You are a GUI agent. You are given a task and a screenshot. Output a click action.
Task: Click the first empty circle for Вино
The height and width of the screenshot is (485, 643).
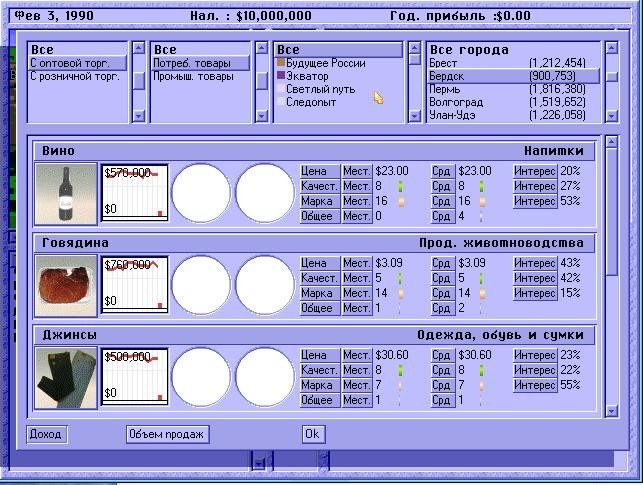coord(201,193)
